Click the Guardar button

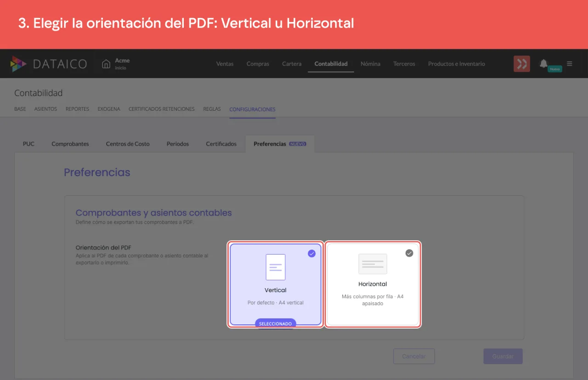click(503, 356)
